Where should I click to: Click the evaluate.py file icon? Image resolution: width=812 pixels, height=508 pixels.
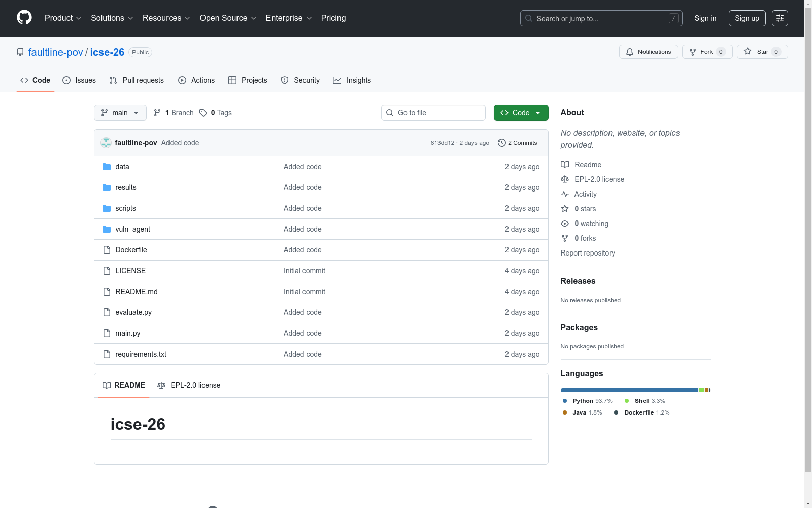107,312
